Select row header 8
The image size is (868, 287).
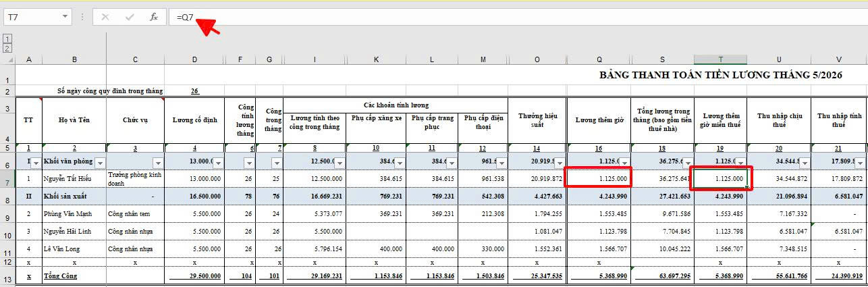(7, 201)
